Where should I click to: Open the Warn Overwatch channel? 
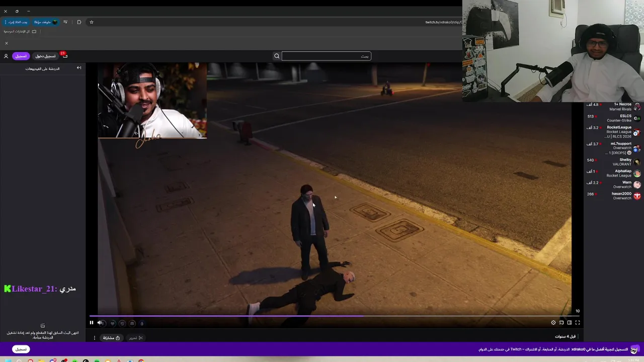[613, 185]
